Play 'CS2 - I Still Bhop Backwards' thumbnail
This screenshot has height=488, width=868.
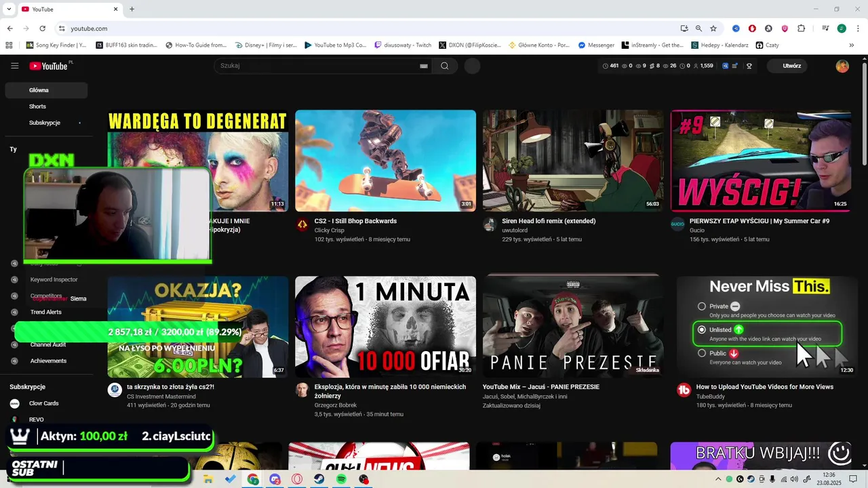point(385,161)
